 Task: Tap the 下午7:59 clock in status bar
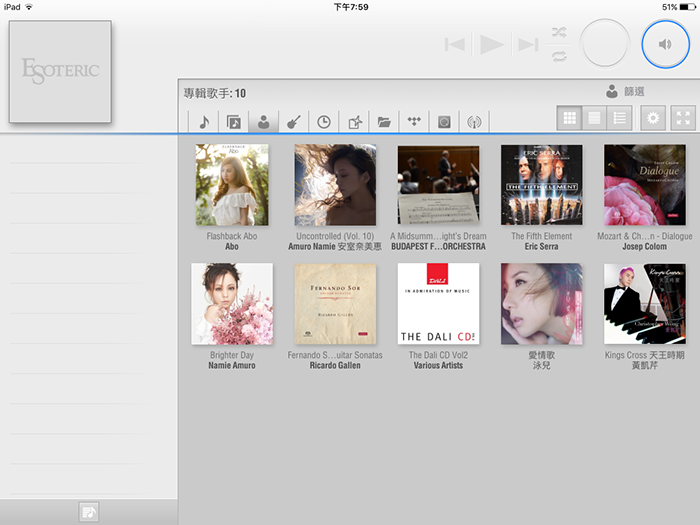point(351,7)
